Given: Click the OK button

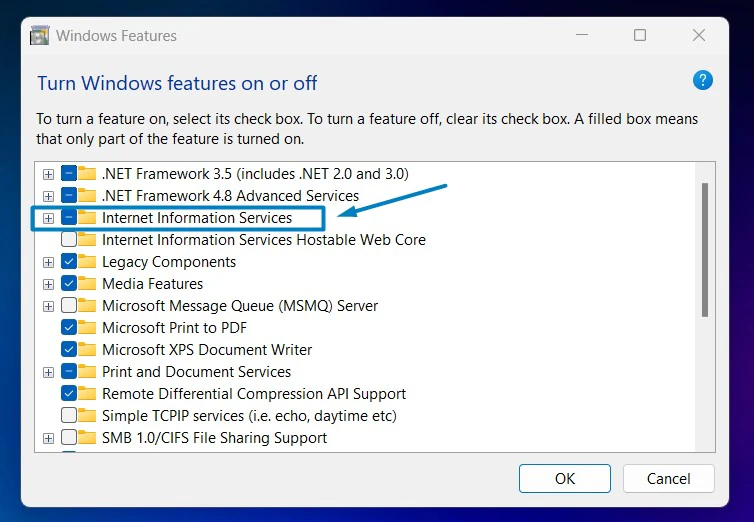Looking at the screenshot, I should point(565,478).
